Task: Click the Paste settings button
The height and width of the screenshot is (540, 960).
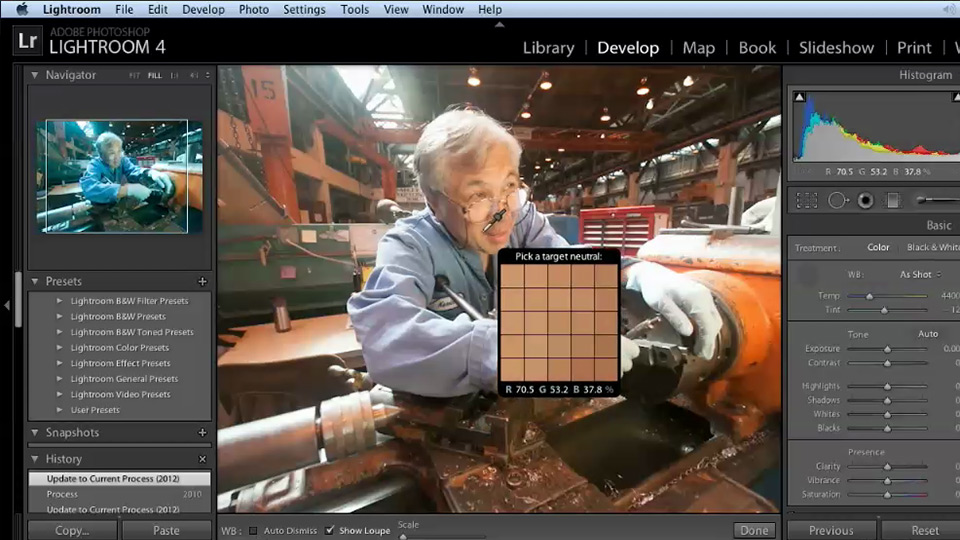Action: (x=167, y=530)
